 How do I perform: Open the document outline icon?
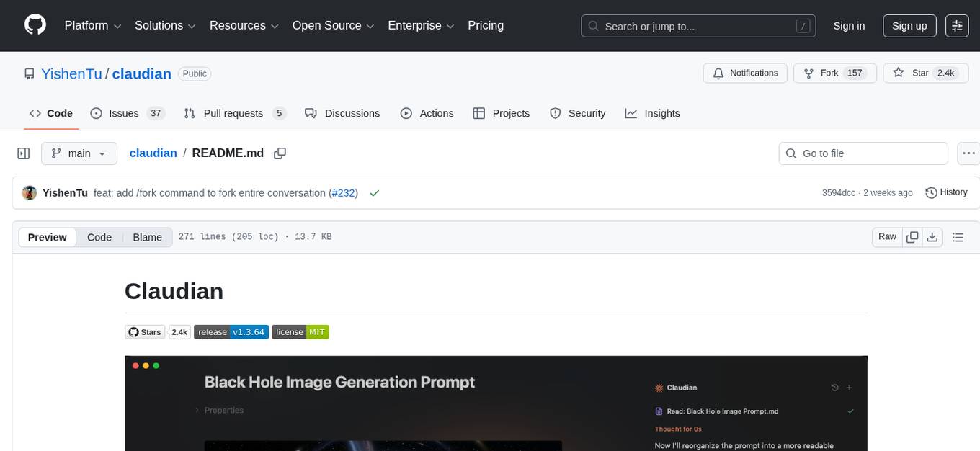(x=958, y=237)
